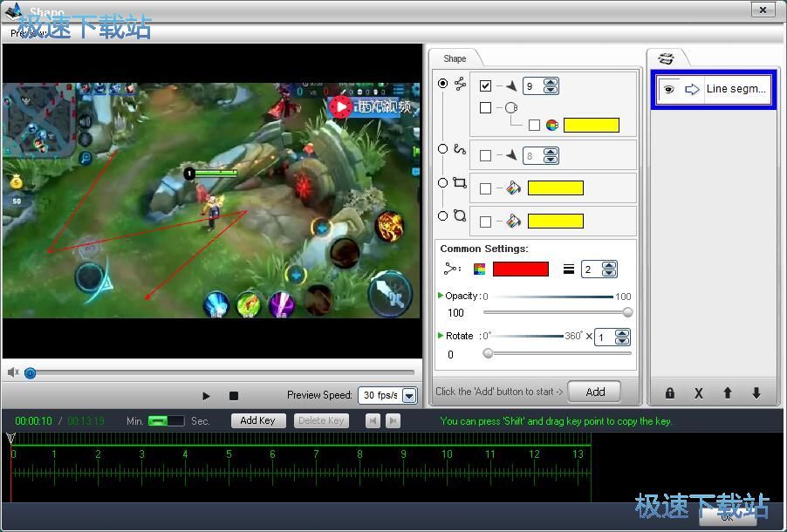Image resolution: width=787 pixels, height=532 pixels.
Task: Choose the ellipse radio button
Action: pos(442,215)
